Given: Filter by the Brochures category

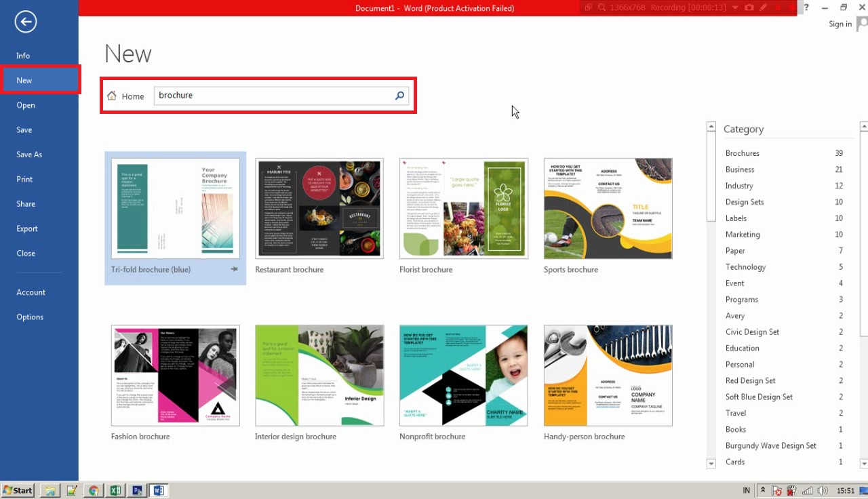Looking at the screenshot, I should tap(784, 153).
